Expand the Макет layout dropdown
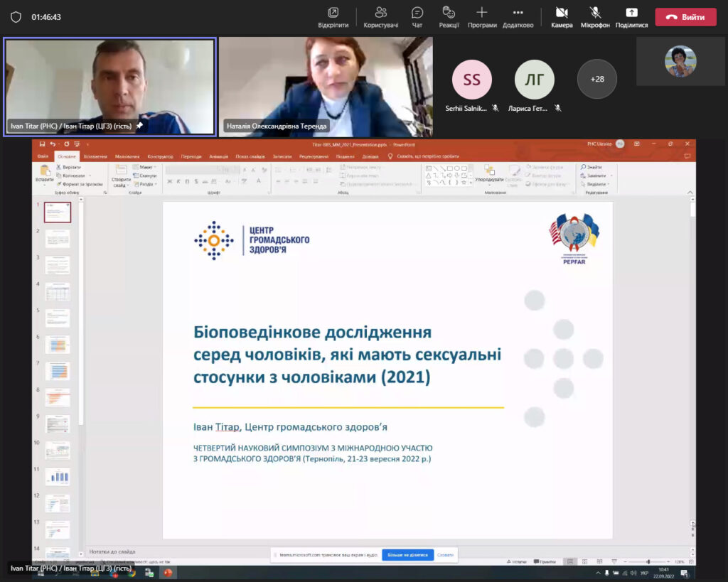 click(x=156, y=167)
